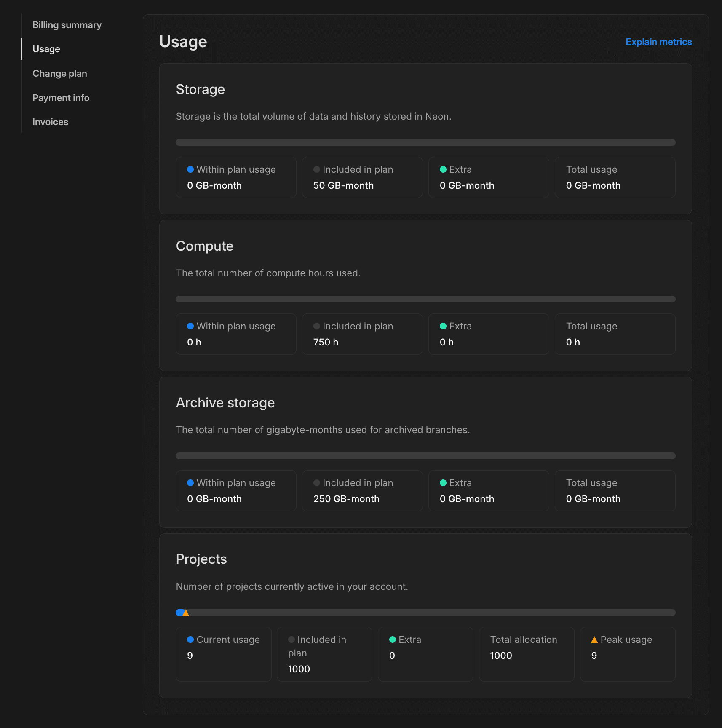Open the Invoices page

click(50, 122)
